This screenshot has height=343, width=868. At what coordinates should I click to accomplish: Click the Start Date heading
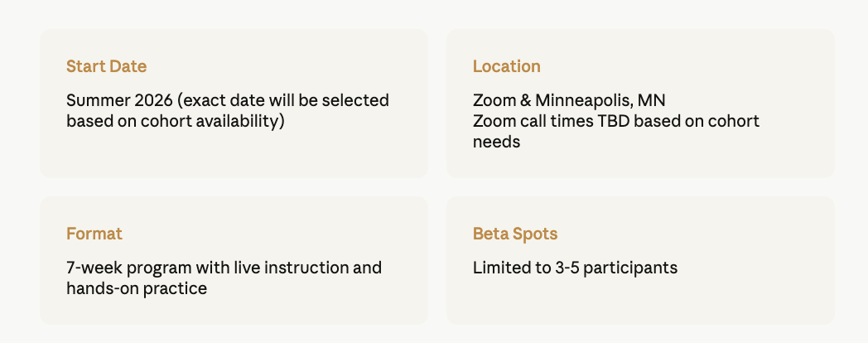(106, 66)
